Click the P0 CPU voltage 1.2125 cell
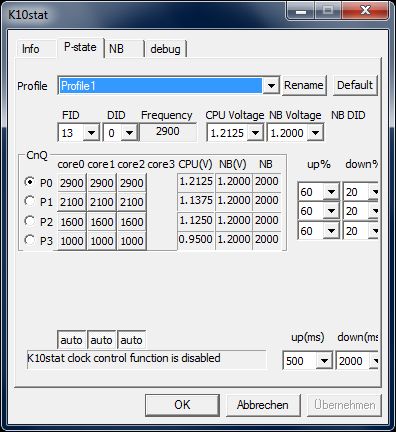The height and width of the screenshot is (432, 396). [x=196, y=182]
